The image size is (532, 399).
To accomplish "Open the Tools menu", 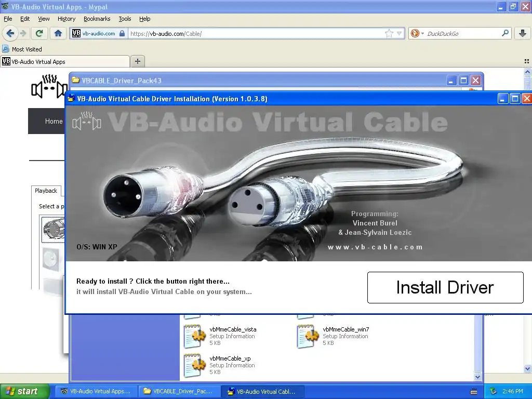I will point(125,19).
